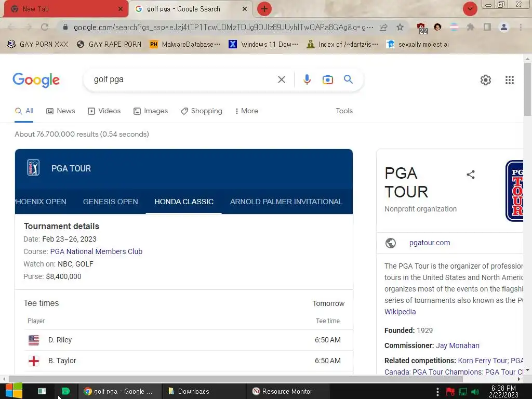Go back using the browser back arrow
Image resolution: width=532 pixels, height=399 pixels.
tap(11, 27)
